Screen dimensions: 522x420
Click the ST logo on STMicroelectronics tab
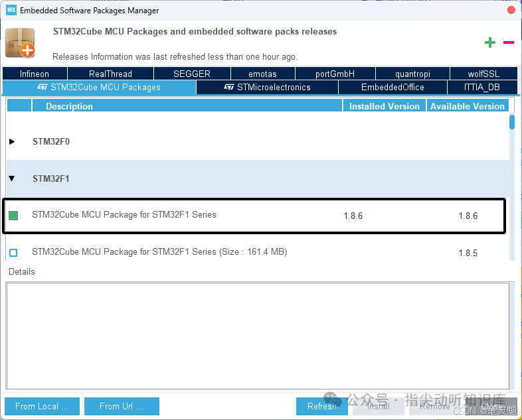pyautogui.click(x=228, y=87)
